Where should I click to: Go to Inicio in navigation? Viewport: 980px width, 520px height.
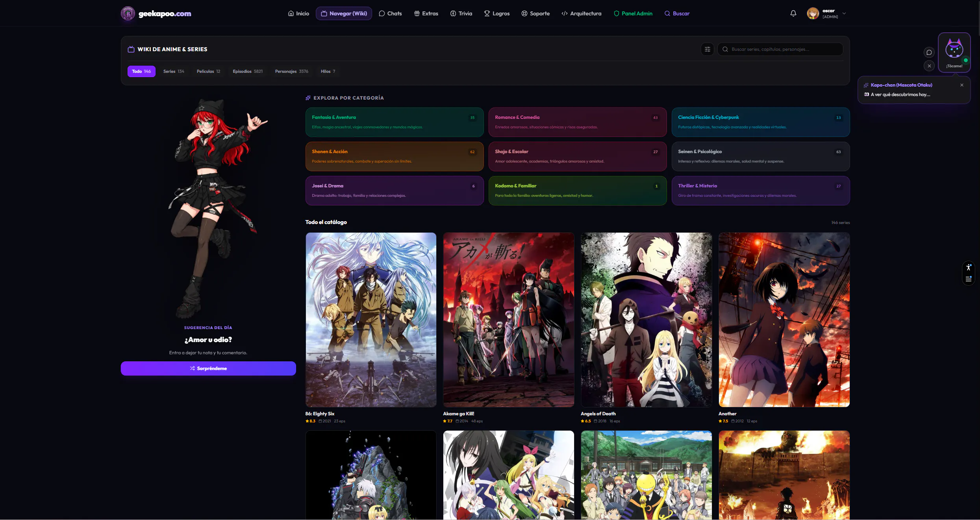tap(298, 13)
